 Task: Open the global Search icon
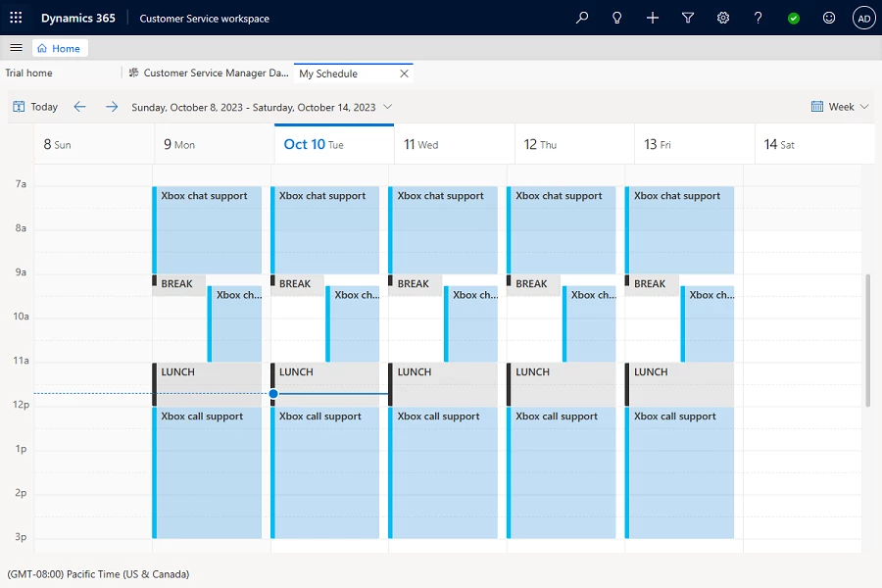tap(582, 17)
